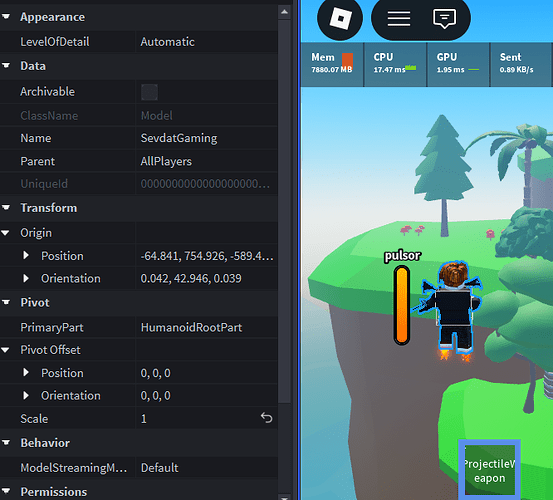
Task: Select the Archivable property label
Action: (x=47, y=92)
